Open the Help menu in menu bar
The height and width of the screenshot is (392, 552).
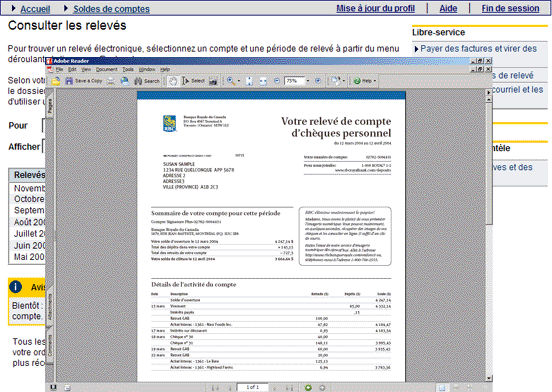click(x=165, y=69)
